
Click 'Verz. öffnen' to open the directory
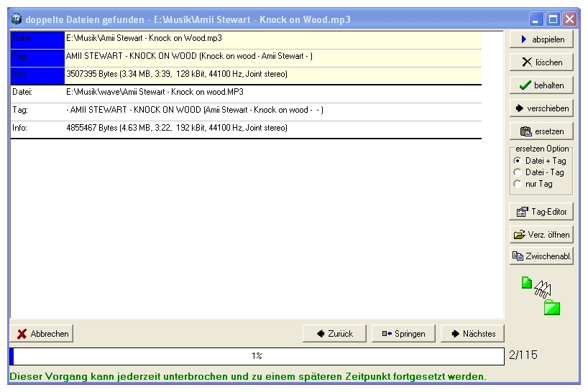[x=541, y=235]
